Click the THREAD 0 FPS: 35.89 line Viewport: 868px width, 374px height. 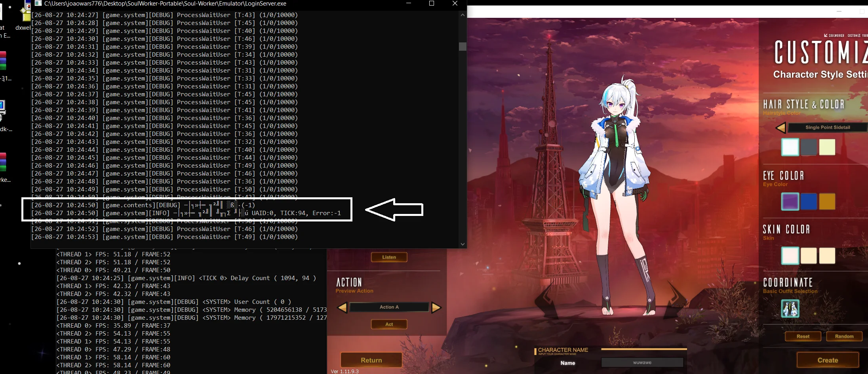[x=113, y=326]
